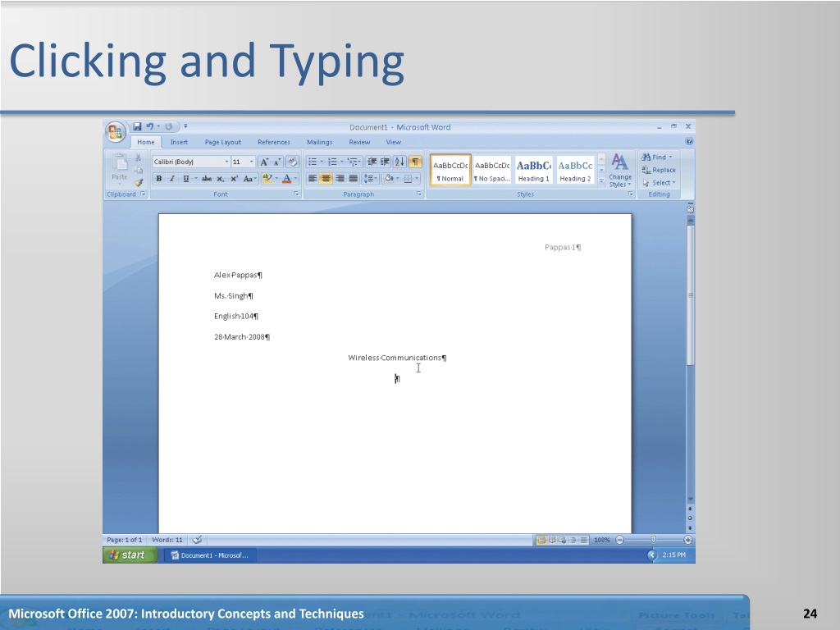Image resolution: width=840 pixels, height=630 pixels.
Task: Clear formatting with eraser icon
Action: 293,162
